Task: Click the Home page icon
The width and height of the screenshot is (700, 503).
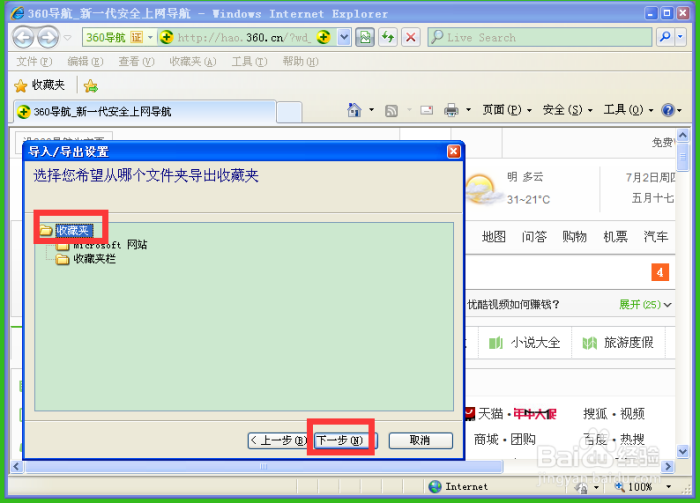Action: pyautogui.click(x=354, y=110)
